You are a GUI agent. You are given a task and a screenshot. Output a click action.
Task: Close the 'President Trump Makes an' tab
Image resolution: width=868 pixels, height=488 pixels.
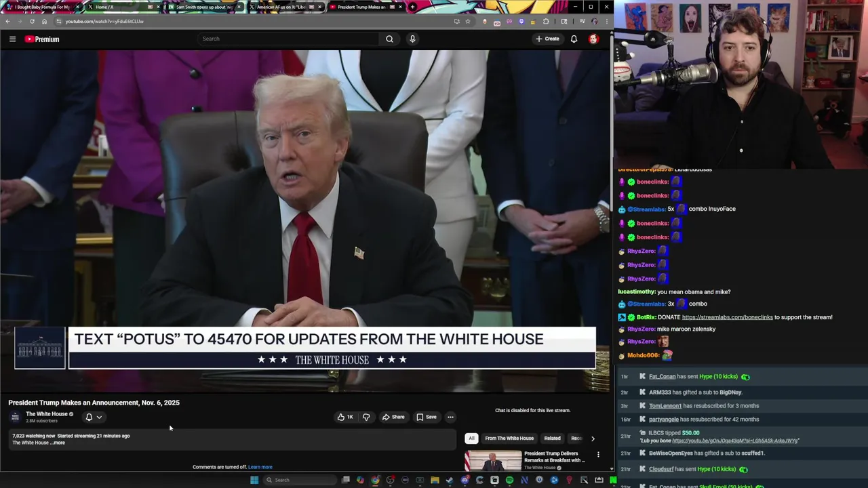(400, 7)
